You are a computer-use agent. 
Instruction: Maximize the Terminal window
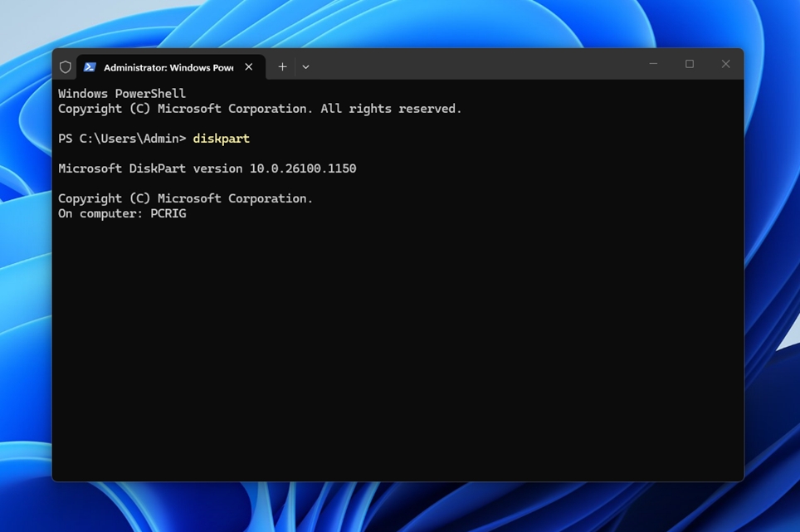(x=690, y=64)
